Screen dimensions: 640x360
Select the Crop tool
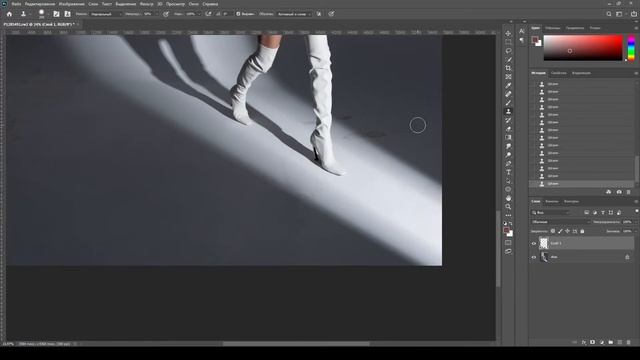click(508, 68)
